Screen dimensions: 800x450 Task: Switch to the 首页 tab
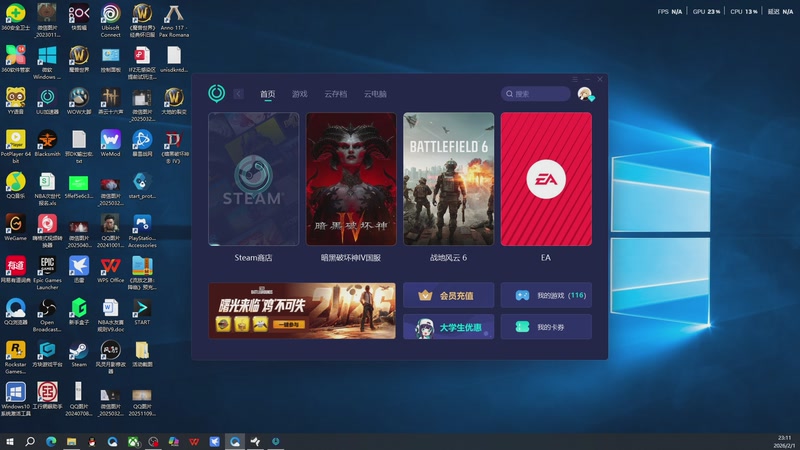click(x=267, y=94)
